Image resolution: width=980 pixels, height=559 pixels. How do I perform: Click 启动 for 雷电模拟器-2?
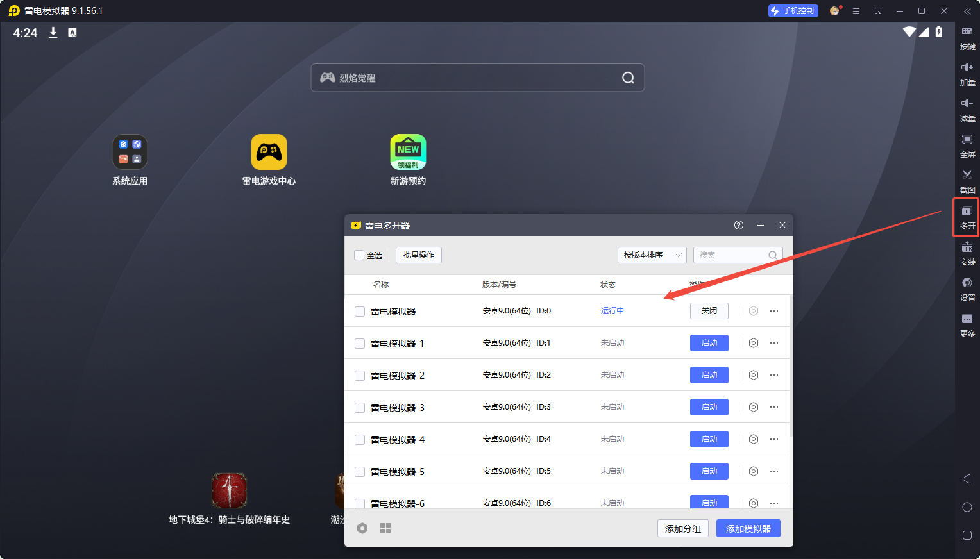[x=709, y=375]
